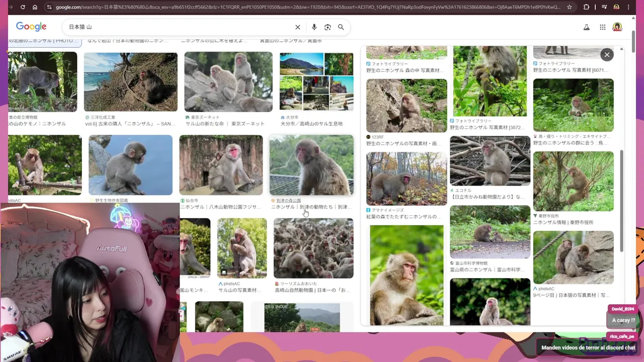Click the site info icon in the address bar
The width and height of the screenshot is (644, 362).
pos(49,7)
